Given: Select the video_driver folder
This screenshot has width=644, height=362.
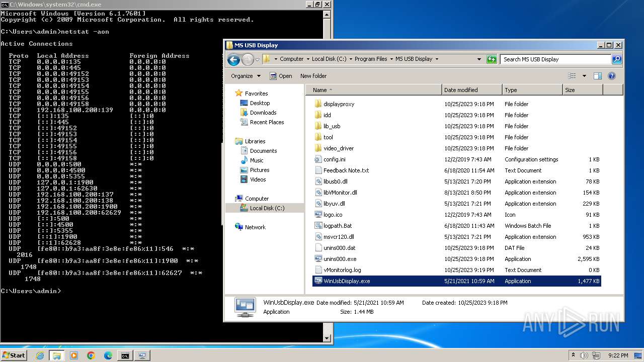Looking at the screenshot, I should (339, 148).
